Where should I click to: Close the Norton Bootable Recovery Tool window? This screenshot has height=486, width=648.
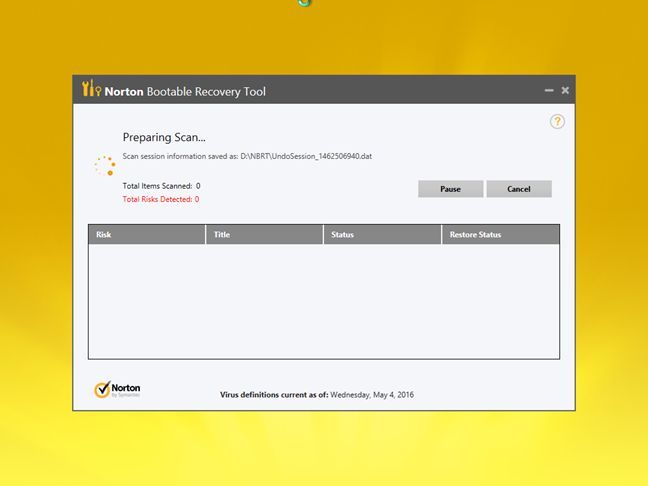pos(565,91)
